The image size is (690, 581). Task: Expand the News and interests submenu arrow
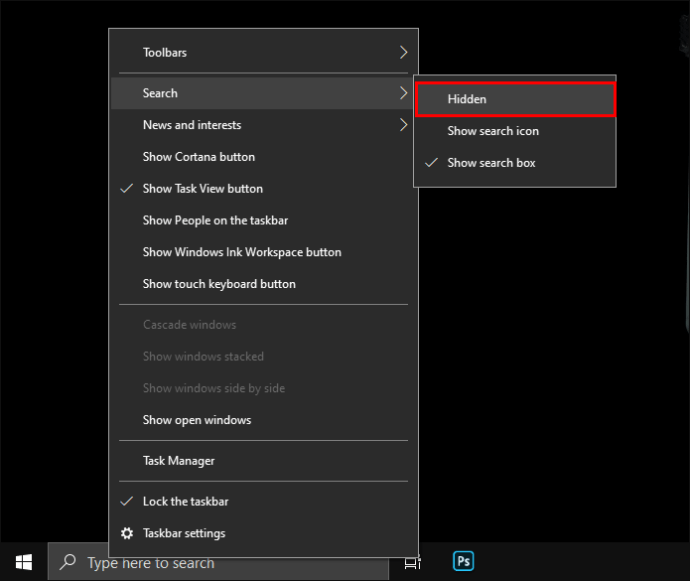pyautogui.click(x=404, y=125)
